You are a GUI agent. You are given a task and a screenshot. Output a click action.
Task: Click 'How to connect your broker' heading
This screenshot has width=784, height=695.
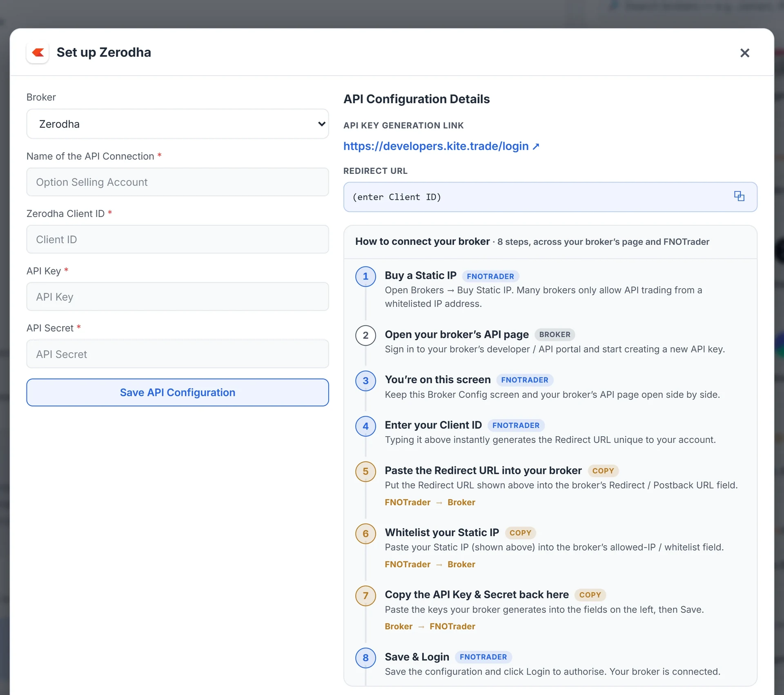(422, 241)
